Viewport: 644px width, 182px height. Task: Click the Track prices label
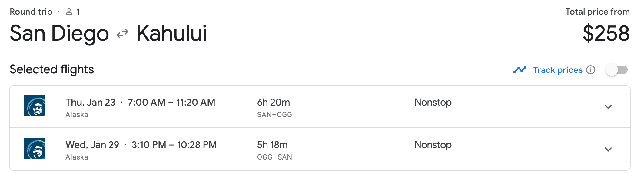coord(557,70)
